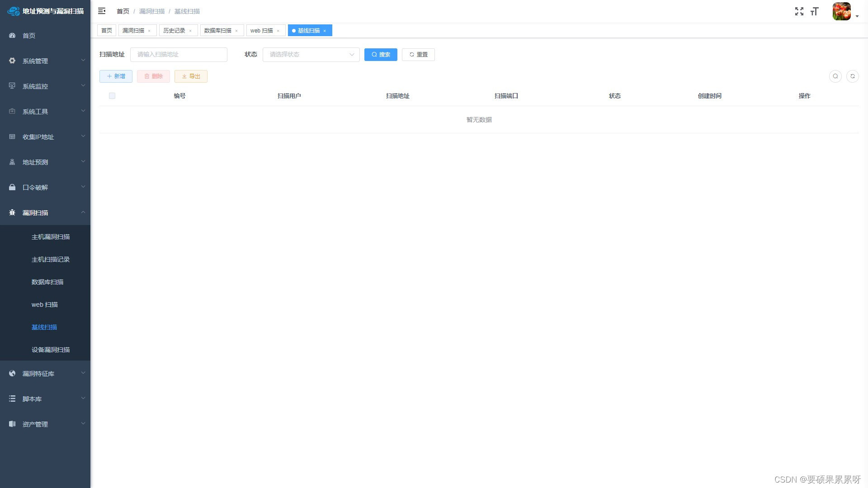
Task: Toggle the select-all checkbox in table header
Action: pos(112,96)
